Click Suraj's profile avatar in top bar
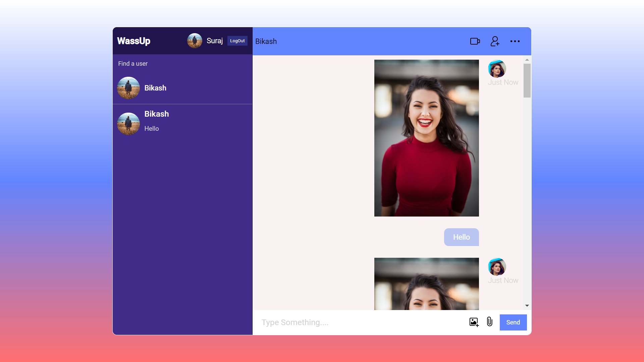Image resolution: width=644 pixels, height=362 pixels. (x=195, y=41)
